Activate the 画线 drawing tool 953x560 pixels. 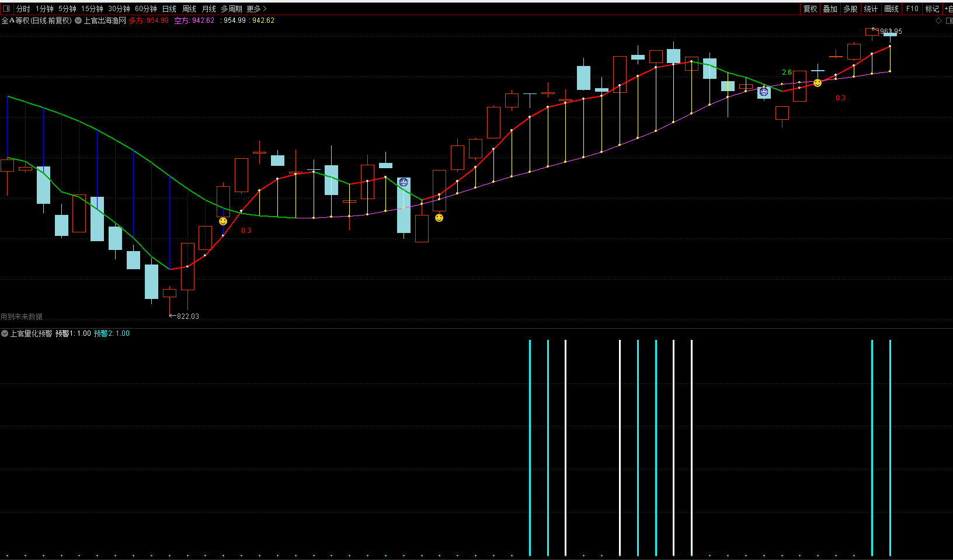click(891, 9)
